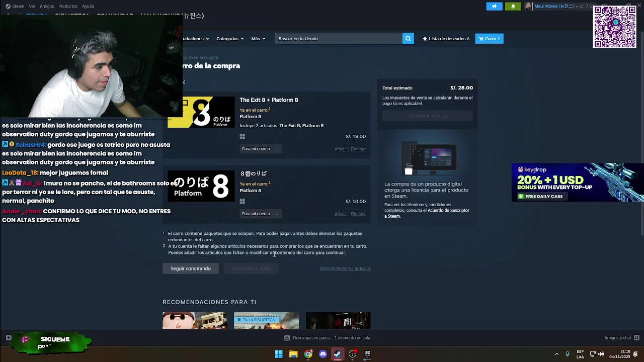Open the first recommended game thumbnail

point(195,321)
